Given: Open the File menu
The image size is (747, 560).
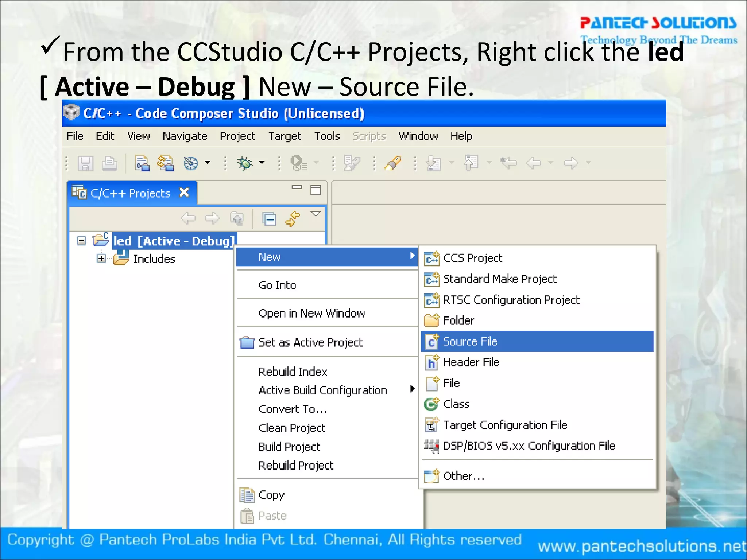Looking at the screenshot, I should click(x=75, y=136).
